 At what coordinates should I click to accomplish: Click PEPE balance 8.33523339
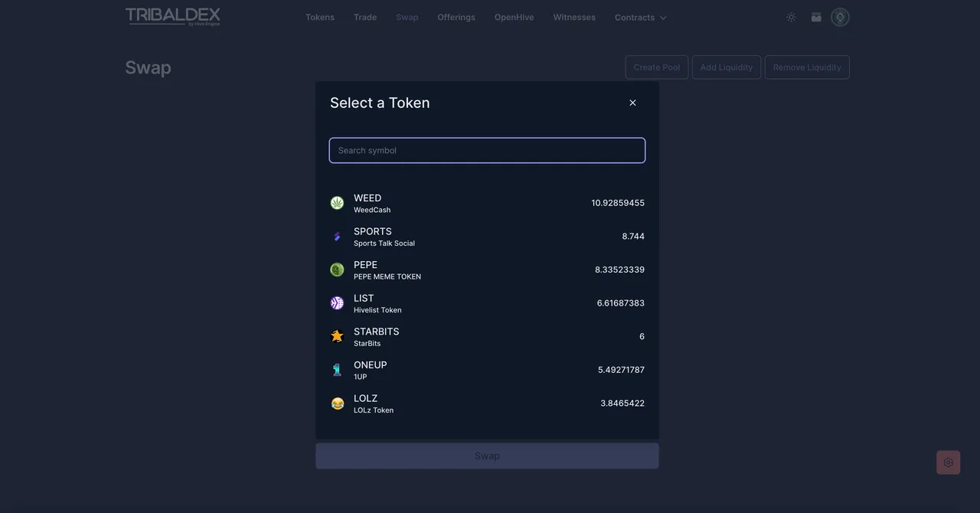click(619, 270)
